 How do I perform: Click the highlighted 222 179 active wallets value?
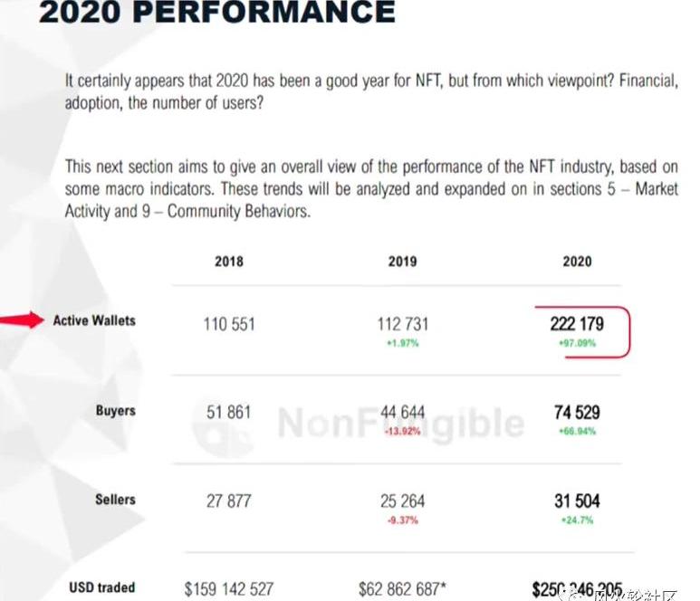pos(577,324)
